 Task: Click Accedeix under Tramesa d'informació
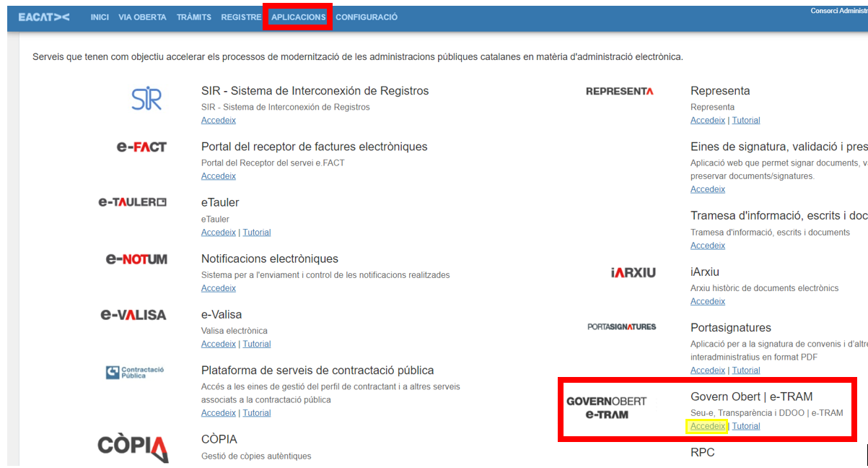(x=708, y=246)
